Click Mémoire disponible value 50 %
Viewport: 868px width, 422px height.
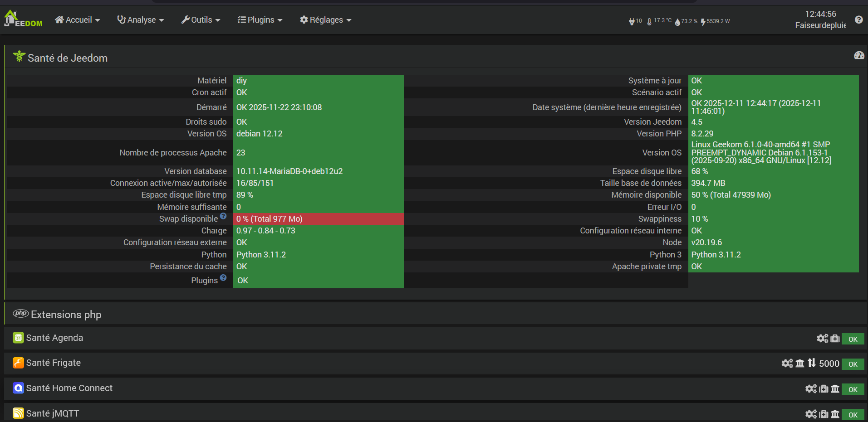(x=731, y=195)
